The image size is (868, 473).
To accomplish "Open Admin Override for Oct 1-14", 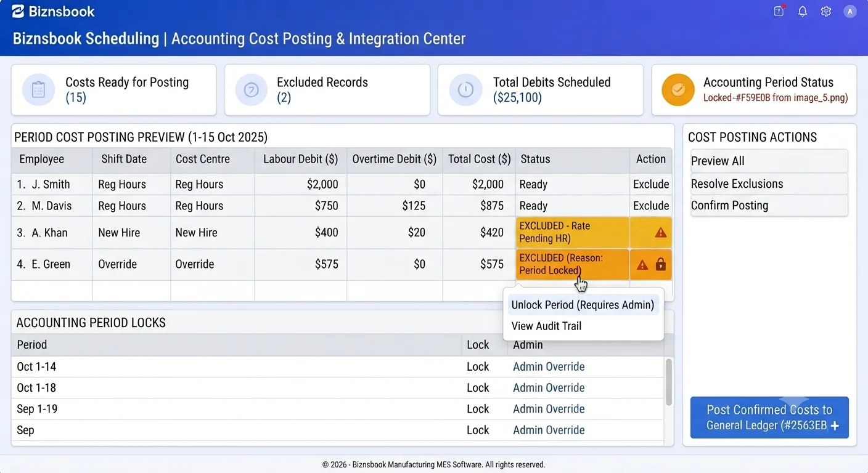I will coord(549,366).
